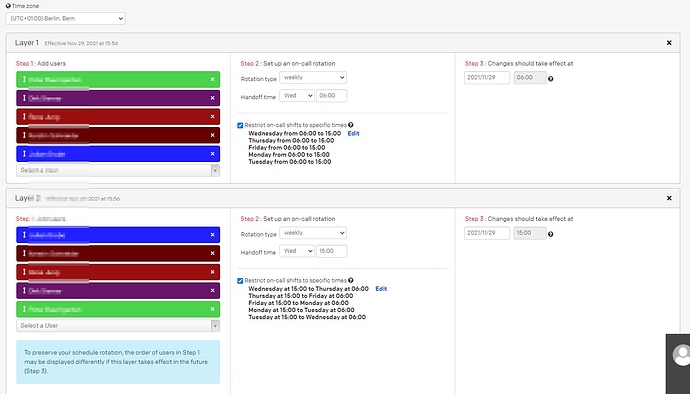This screenshot has height=394, width=690.
Task: Remove the purple user from Layer 2
Action: (213, 291)
